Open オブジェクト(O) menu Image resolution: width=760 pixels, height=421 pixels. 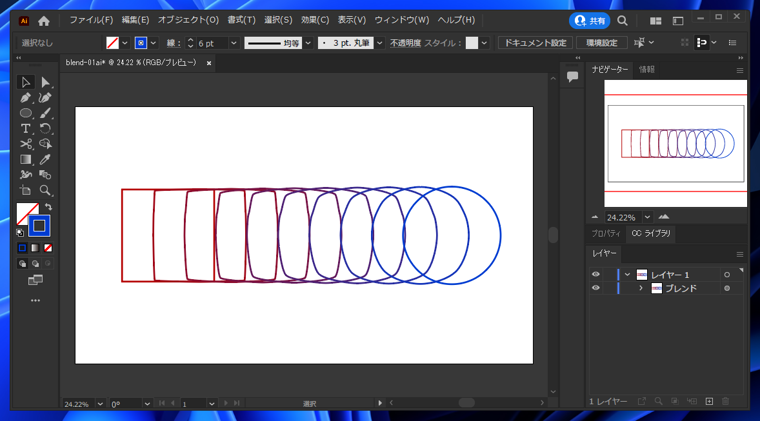pos(188,20)
